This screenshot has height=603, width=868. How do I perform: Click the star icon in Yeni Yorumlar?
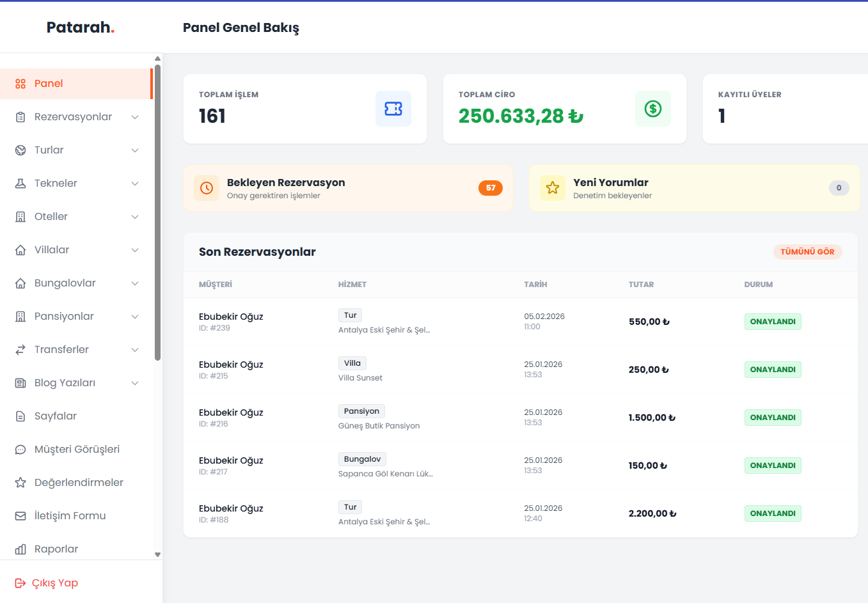click(x=553, y=188)
